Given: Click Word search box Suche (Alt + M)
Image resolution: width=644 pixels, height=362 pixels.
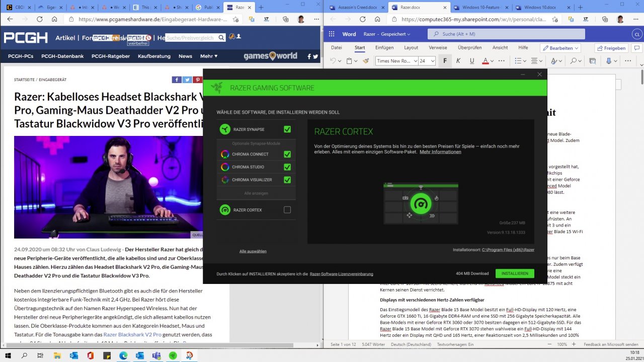Looking at the screenshot, I should (x=506, y=34).
